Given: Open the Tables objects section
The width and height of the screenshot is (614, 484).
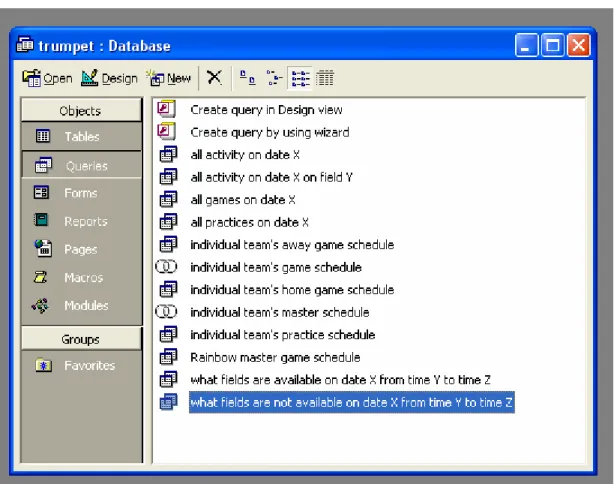Looking at the screenshot, I should tap(81, 136).
